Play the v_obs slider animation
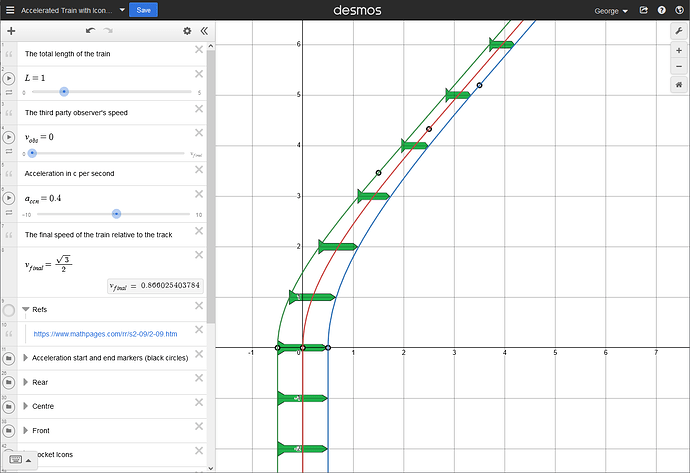Viewport: 690px width, 473px height. click(8, 137)
